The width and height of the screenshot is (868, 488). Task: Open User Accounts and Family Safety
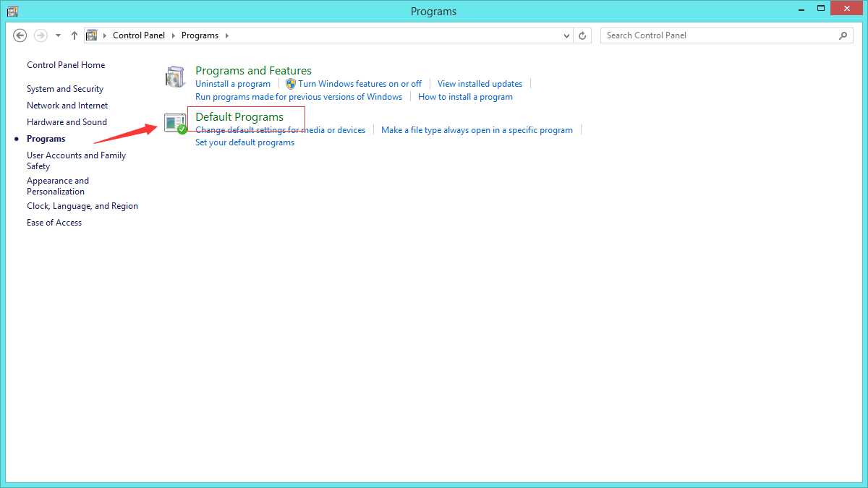pyautogui.click(x=77, y=160)
